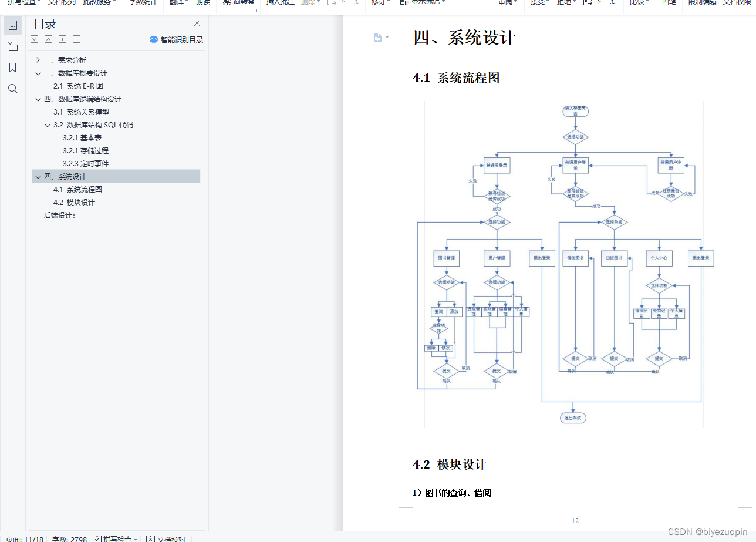Image resolution: width=756 pixels, height=542 pixels.
Task: Expand the 一、需求分析 outline chevron
Action: pos(38,60)
